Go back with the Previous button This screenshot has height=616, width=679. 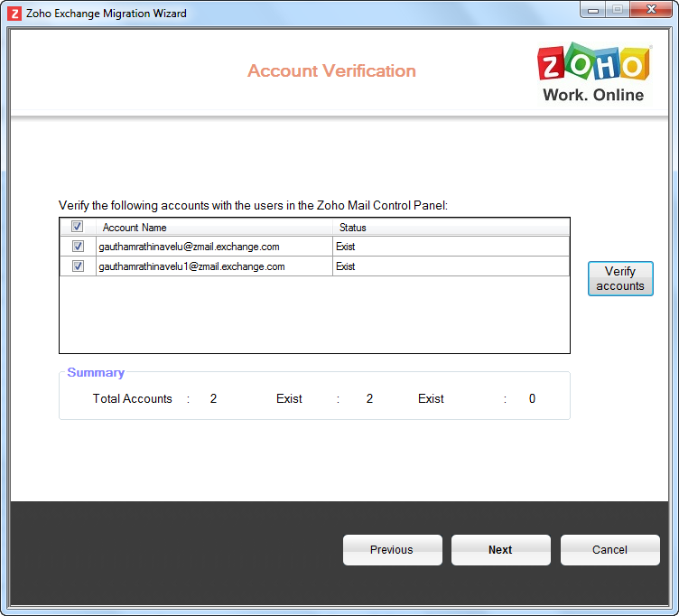click(392, 550)
